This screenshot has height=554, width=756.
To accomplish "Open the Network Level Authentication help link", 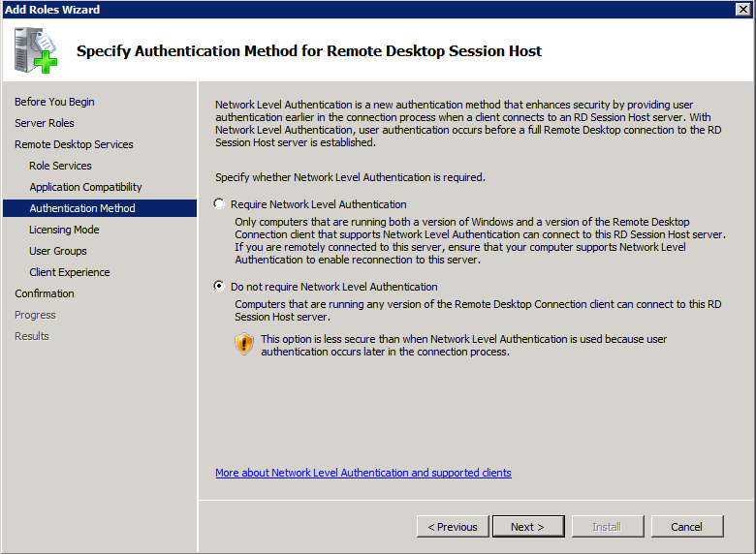I will (363, 473).
